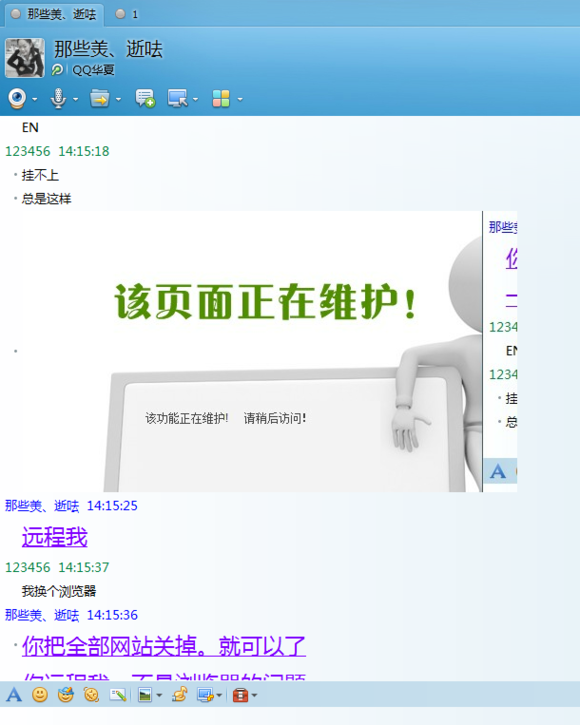
Task: Focus the message input area below toolbar
Action: (x=290, y=716)
